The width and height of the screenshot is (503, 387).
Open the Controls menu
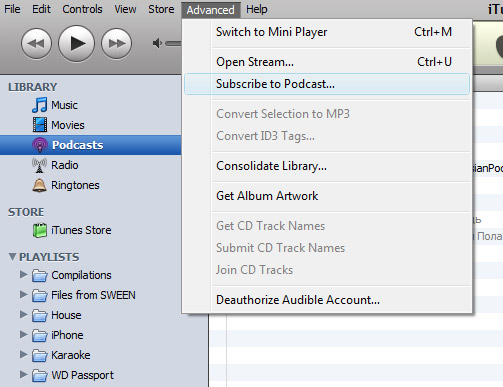pyautogui.click(x=82, y=9)
